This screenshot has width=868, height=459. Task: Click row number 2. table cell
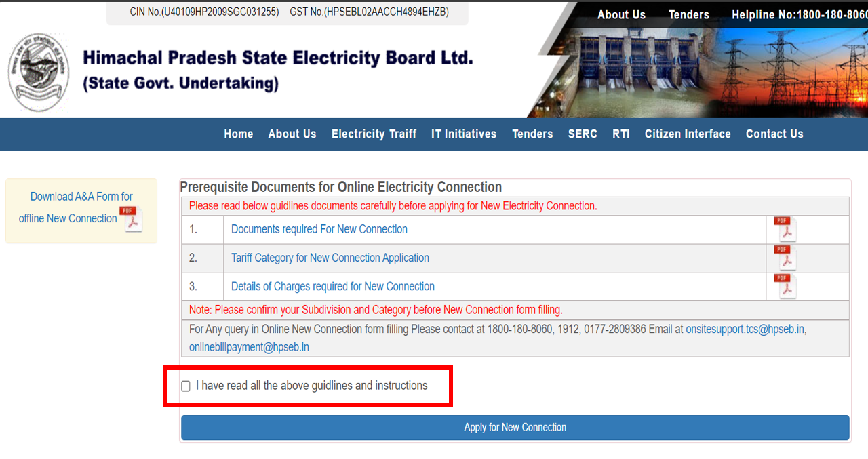[202, 258]
